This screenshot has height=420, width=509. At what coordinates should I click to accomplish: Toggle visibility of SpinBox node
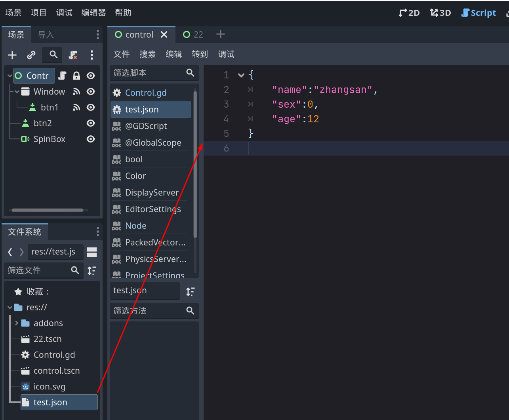tap(91, 139)
